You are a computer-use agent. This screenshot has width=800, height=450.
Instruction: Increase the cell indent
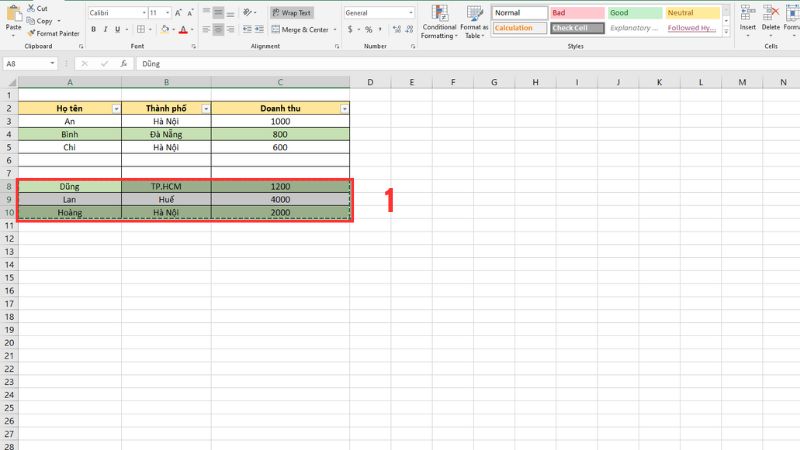[x=259, y=30]
